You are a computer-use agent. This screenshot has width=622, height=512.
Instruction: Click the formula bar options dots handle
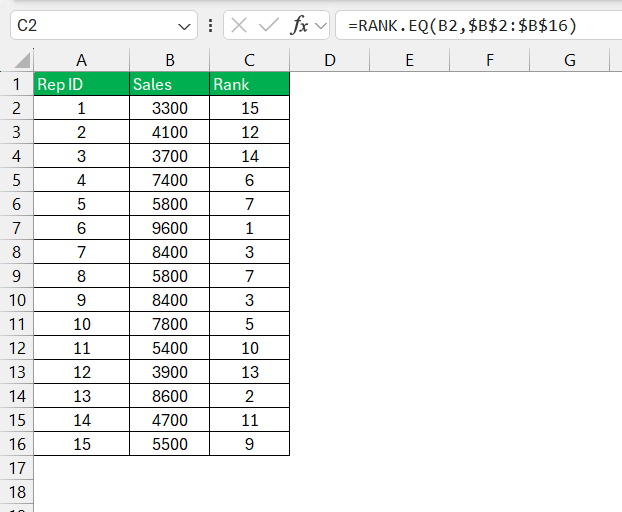[210, 26]
